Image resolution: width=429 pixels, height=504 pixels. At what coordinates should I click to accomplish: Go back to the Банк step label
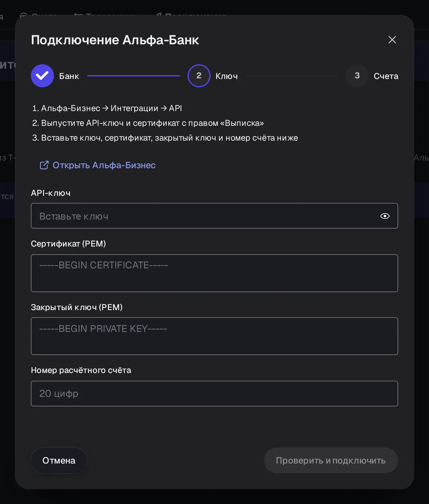[x=69, y=76]
